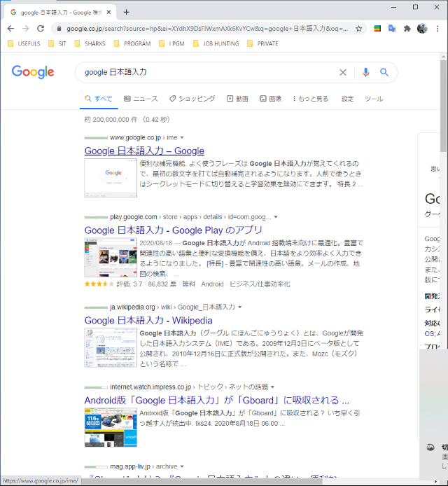Open the PRIVATE bookmark folder
The height and width of the screenshot is (486, 448).
pos(262,43)
